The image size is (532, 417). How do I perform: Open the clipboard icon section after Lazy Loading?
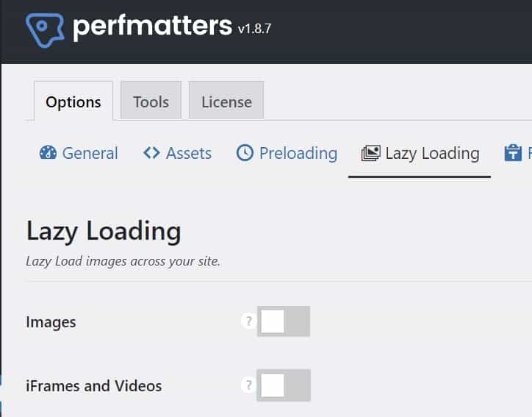point(513,153)
